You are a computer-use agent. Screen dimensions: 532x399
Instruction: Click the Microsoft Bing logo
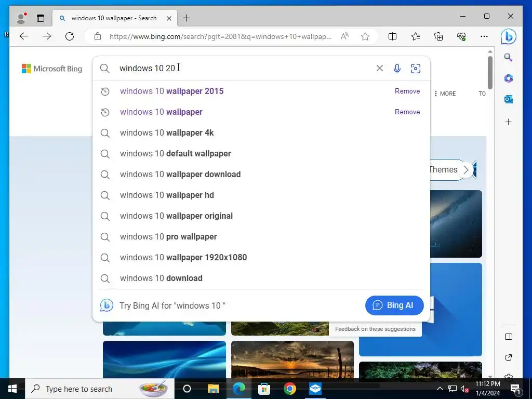coord(52,69)
